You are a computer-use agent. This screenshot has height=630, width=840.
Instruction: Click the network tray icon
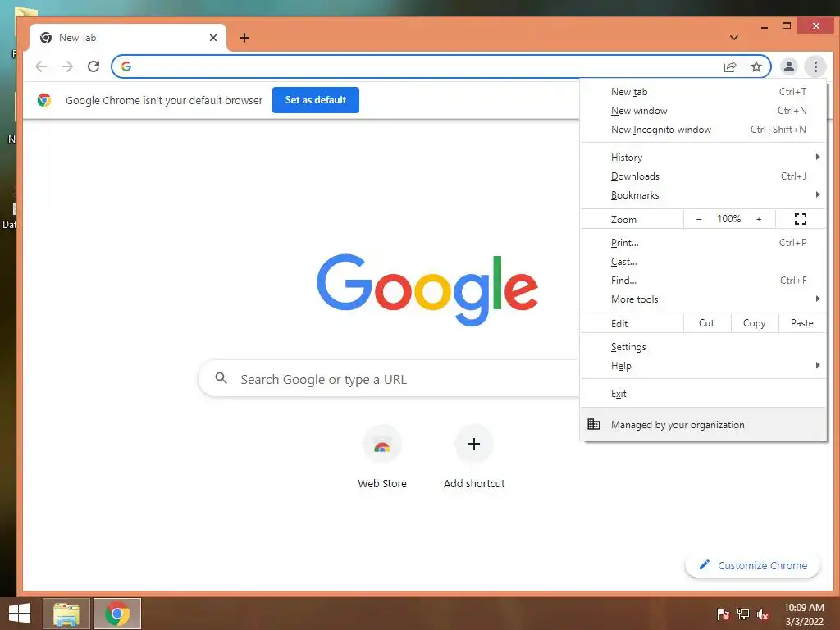click(x=743, y=614)
